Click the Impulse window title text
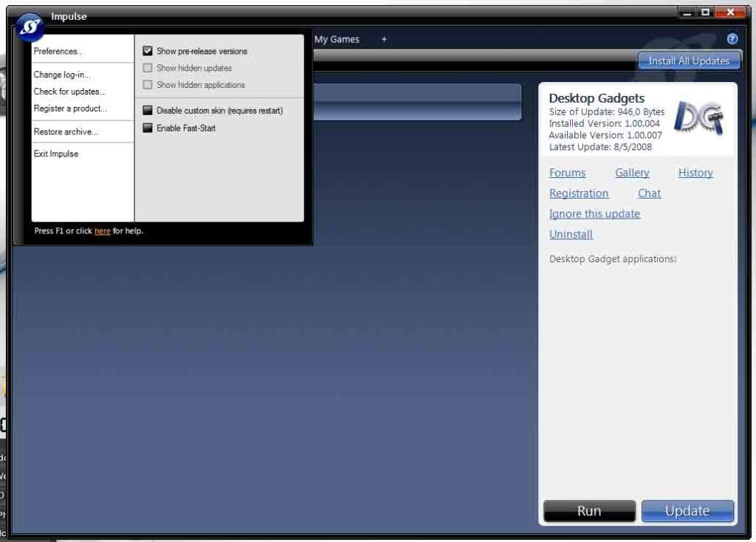 coord(69,16)
